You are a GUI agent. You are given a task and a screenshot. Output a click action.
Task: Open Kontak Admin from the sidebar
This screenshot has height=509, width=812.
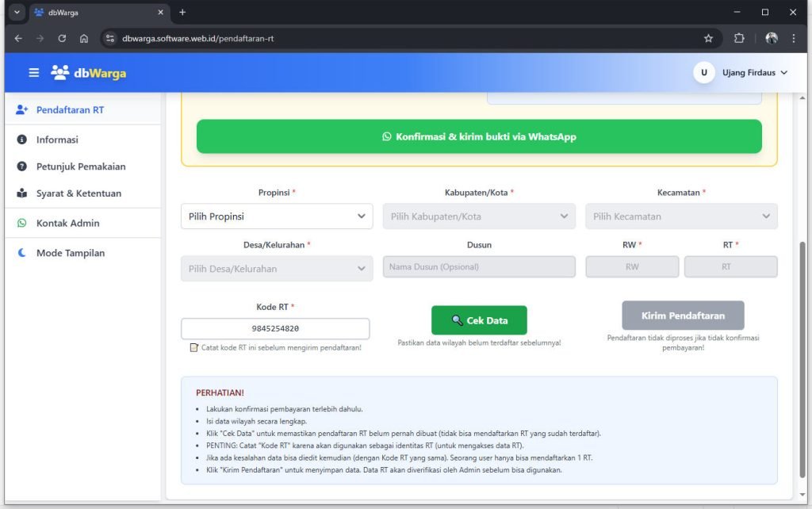(67, 223)
